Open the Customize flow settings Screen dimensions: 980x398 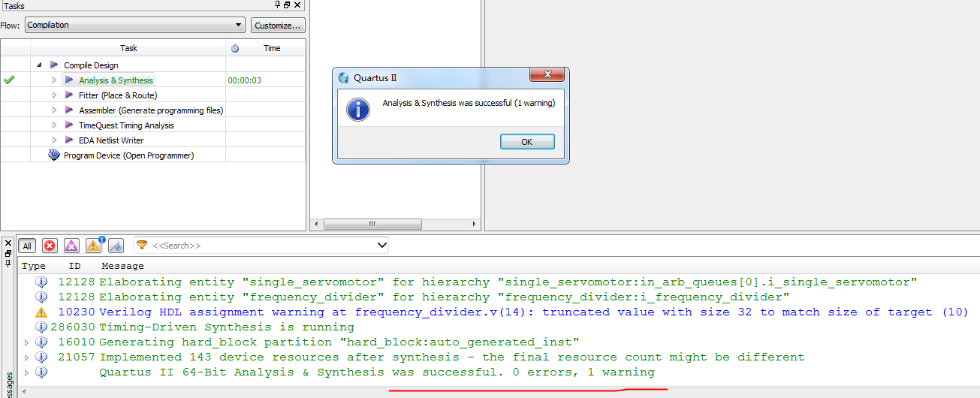coord(278,26)
